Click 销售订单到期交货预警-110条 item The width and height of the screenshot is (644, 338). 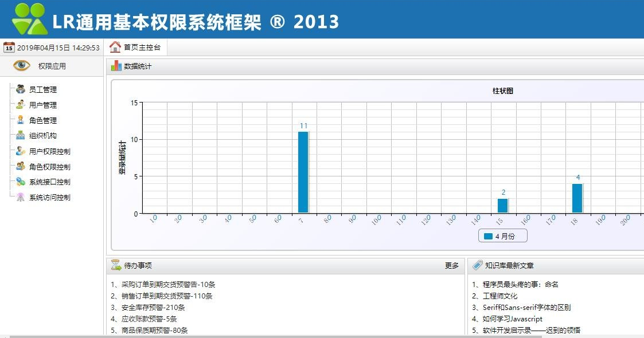(161, 296)
